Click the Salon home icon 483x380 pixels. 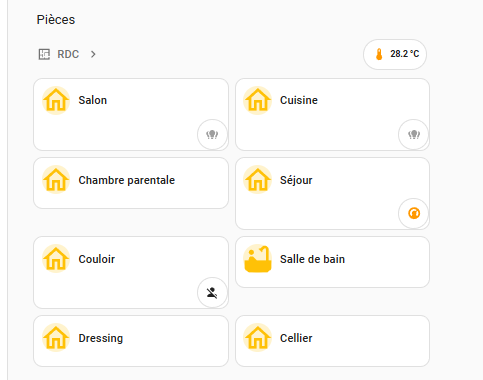coord(56,100)
